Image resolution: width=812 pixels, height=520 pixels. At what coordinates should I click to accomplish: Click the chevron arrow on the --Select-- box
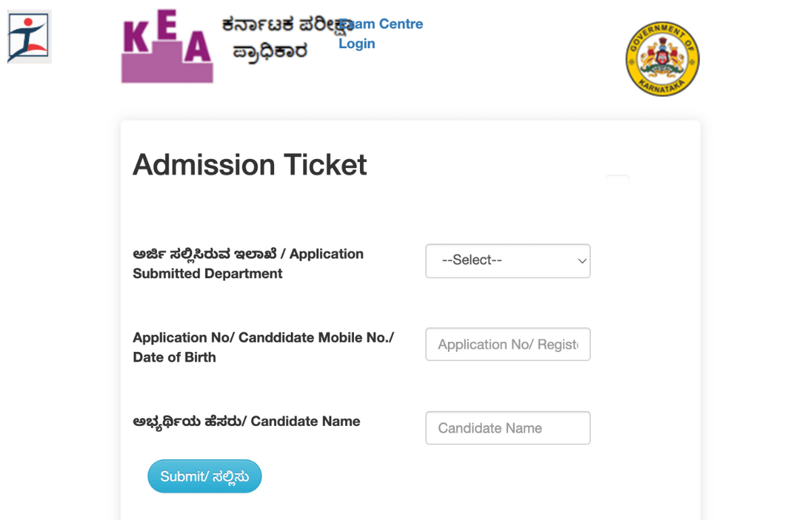pyautogui.click(x=581, y=261)
